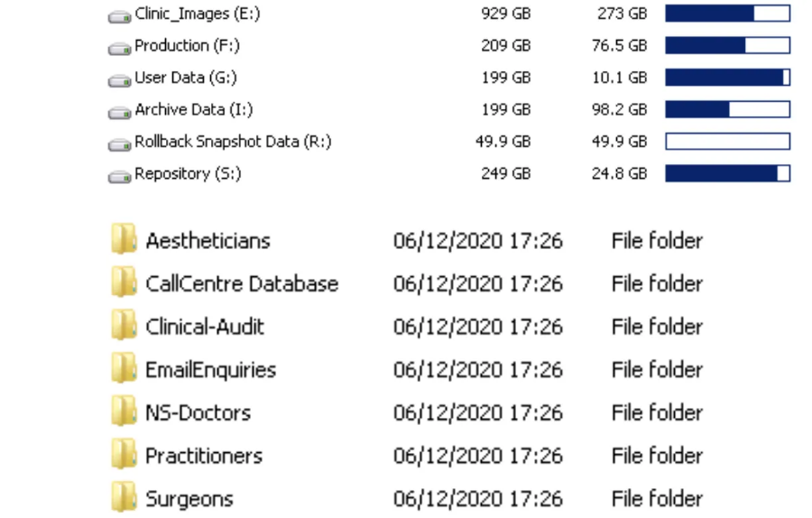The width and height of the screenshot is (812, 518).
Task: Click the Repository (S:) drive label
Action: [188, 173]
